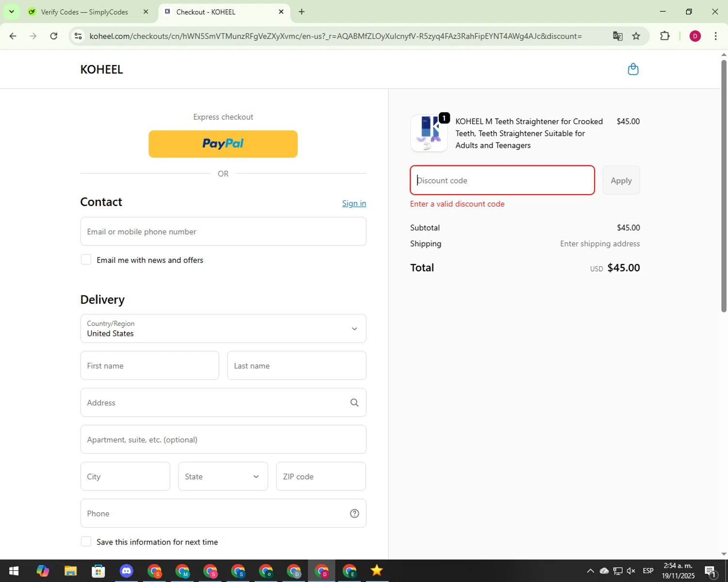Click the 'Enter a valid discount code' error text
Image resolution: width=728 pixels, height=582 pixels.
click(x=457, y=204)
